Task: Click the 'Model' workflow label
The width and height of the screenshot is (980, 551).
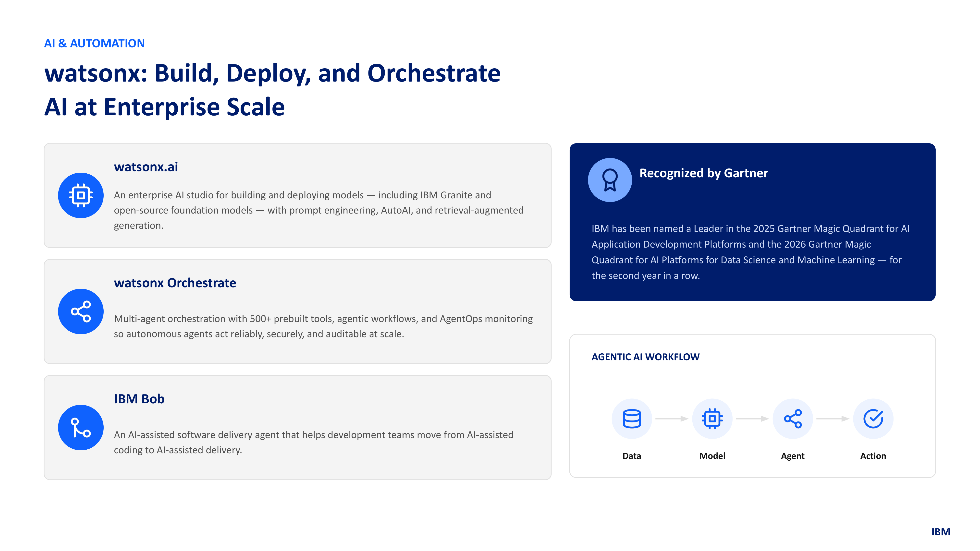Action: click(x=712, y=456)
